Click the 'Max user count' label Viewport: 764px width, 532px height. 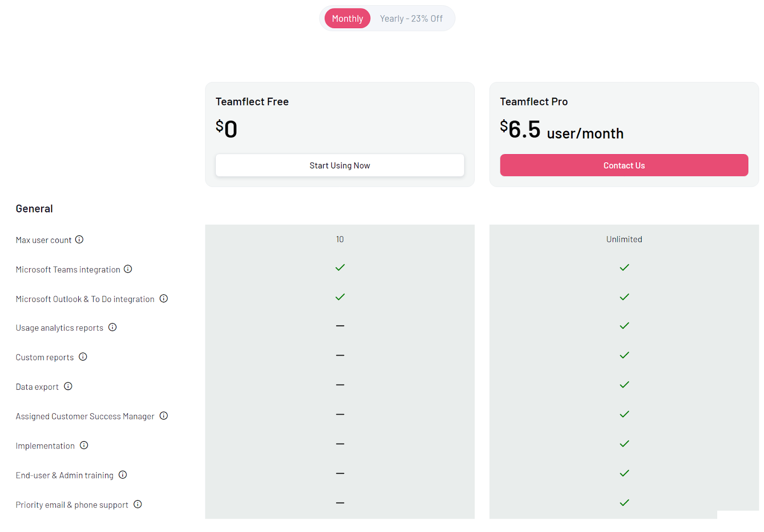pos(43,240)
